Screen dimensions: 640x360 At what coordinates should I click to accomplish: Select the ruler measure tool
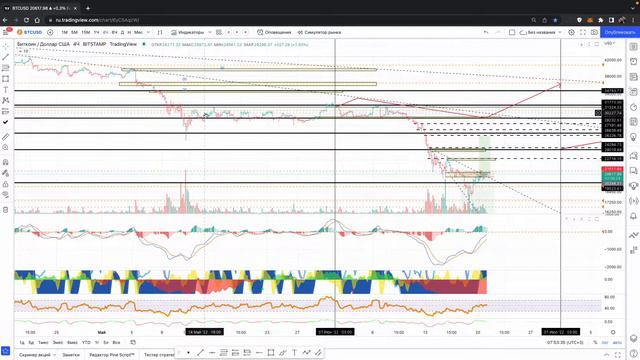click(x=6, y=137)
